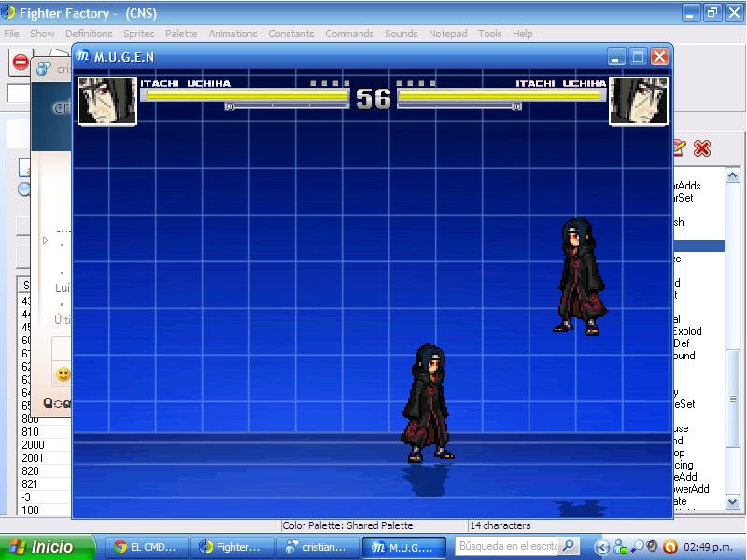Open the Definitions menu
Image resolution: width=747 pixels, height=560 pixels.
pos(89,34)
